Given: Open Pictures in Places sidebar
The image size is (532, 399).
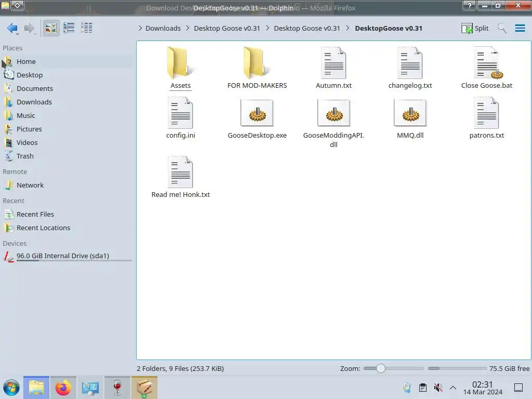Looking at the screenshot, I should [x=67, y=129].
